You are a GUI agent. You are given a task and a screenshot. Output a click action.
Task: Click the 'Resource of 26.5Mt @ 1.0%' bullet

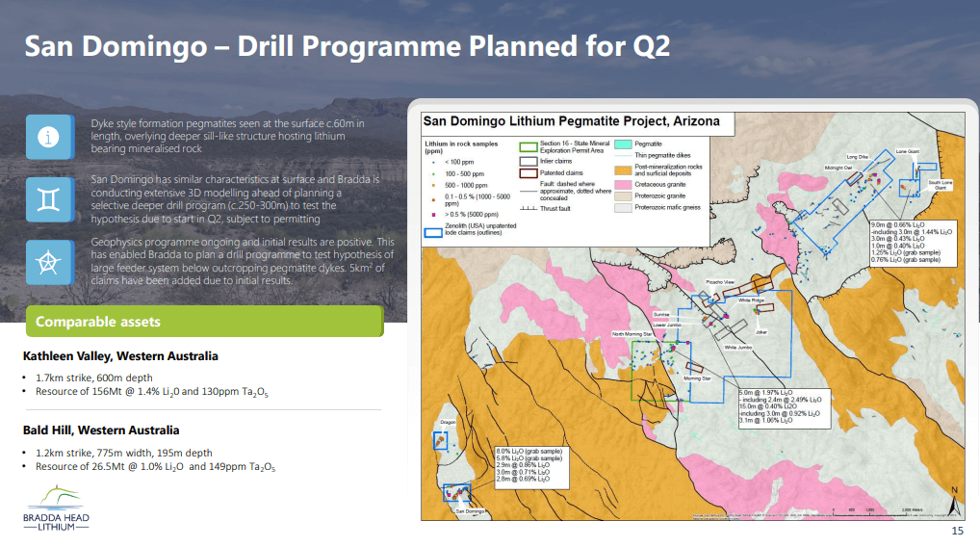[155, 467]
